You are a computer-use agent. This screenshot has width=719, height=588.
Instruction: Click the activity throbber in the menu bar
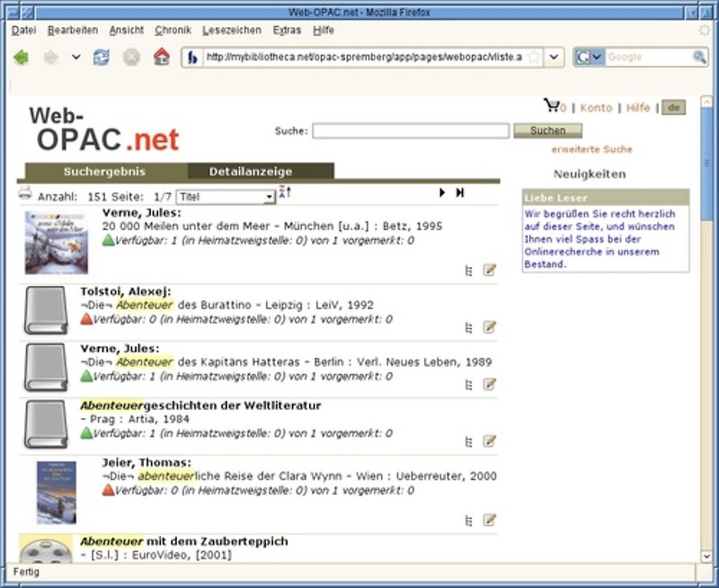point(704,31)
